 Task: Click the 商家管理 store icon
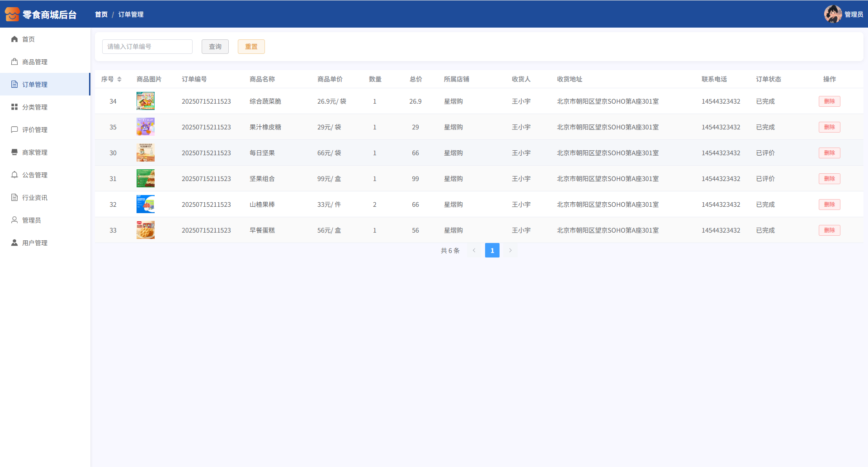(14, 152)
